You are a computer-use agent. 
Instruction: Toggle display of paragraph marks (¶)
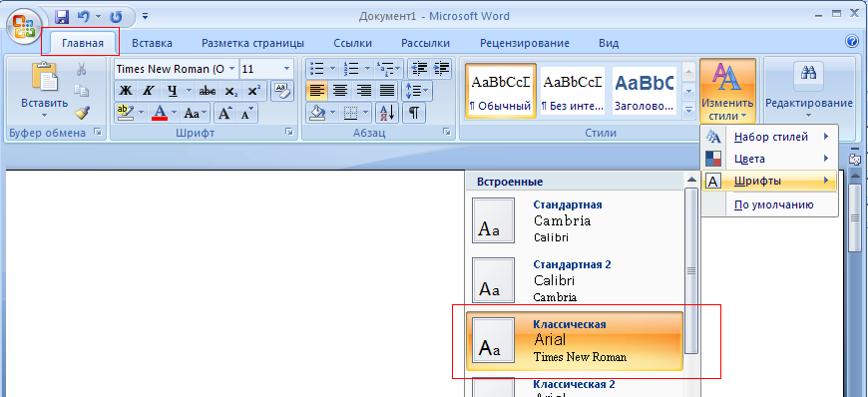click(413, 113)
